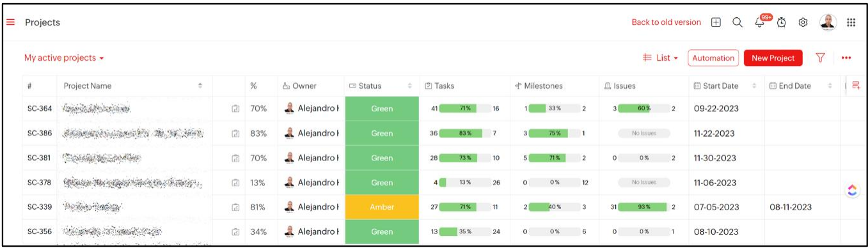Click the Automation button
This screenshot has width=868, height=248.
[x=713, y=58]
